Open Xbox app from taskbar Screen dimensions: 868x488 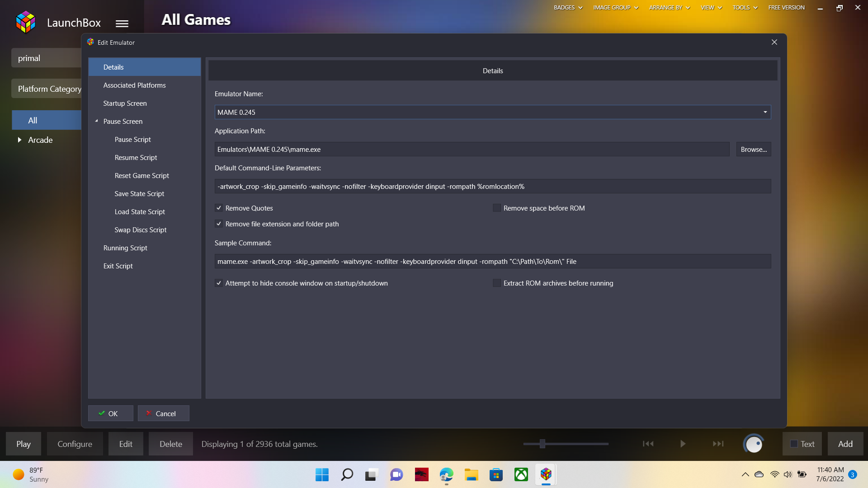point(521,474)
